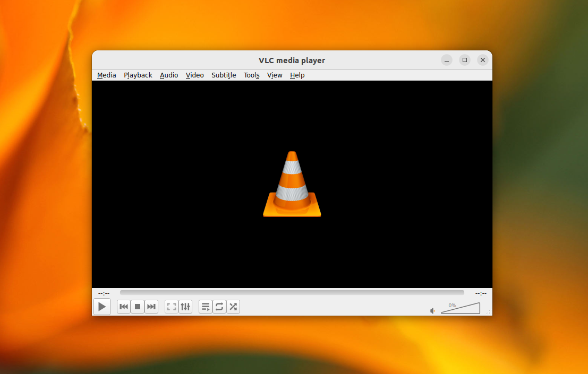Open the Help menu
Viewport: 588px width, 374px height.
(297, 75)
